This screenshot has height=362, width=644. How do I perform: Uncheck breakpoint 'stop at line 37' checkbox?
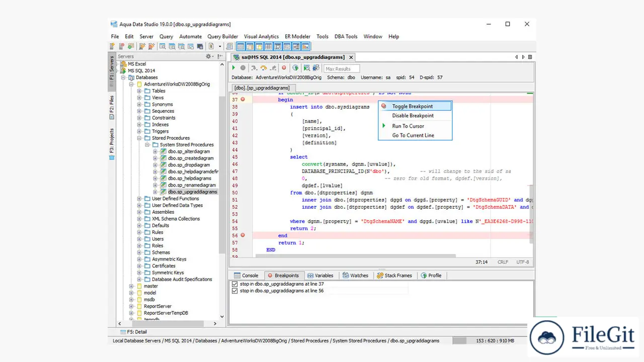(234, 284)
